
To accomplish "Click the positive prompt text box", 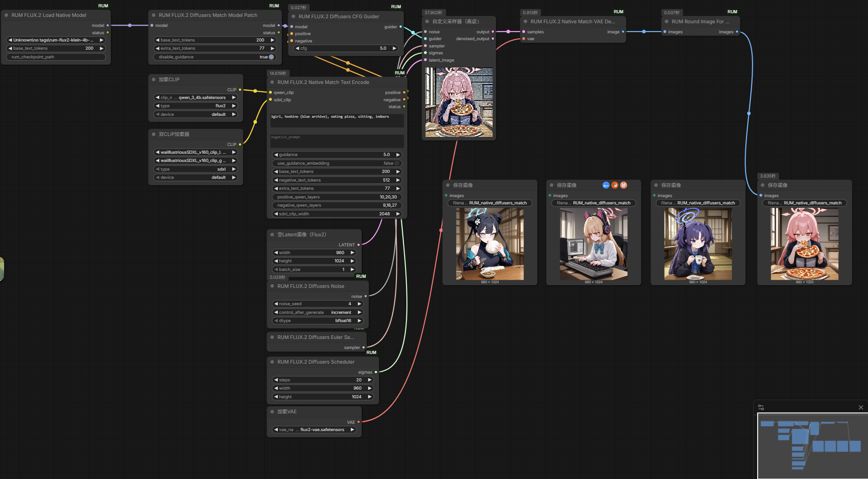I will pyautogui.click(x=337, y=121).
